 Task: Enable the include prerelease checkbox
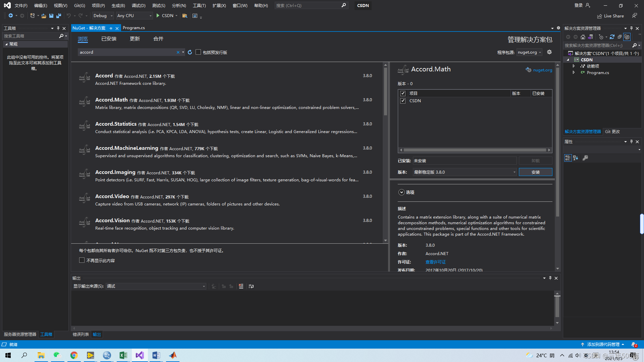pyautogui.click(x=198, y=52)
